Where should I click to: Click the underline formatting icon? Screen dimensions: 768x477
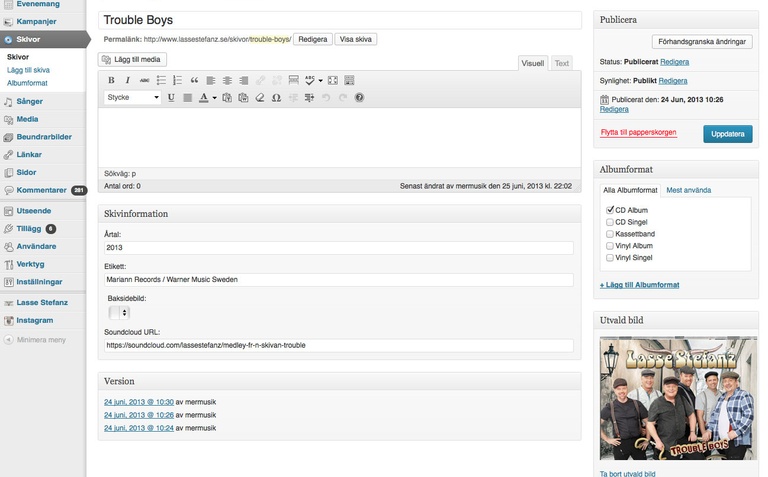[x=171, y=98]
